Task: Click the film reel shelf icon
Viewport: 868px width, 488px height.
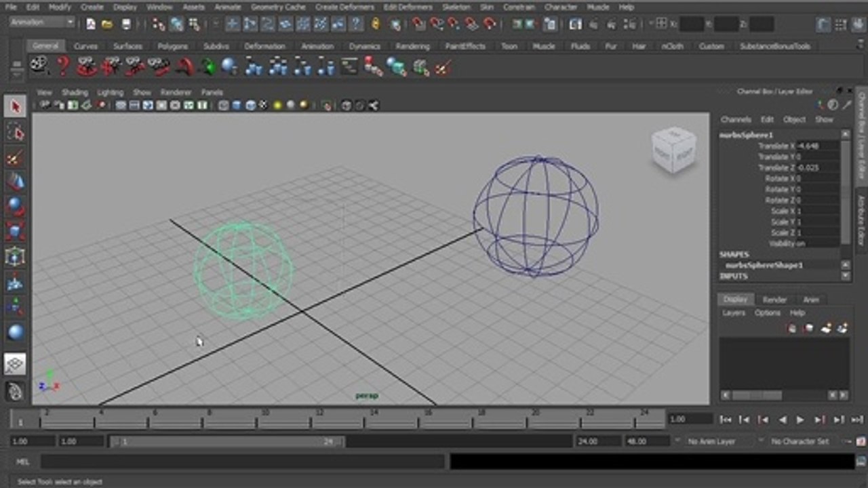Action: coord(39,66)
